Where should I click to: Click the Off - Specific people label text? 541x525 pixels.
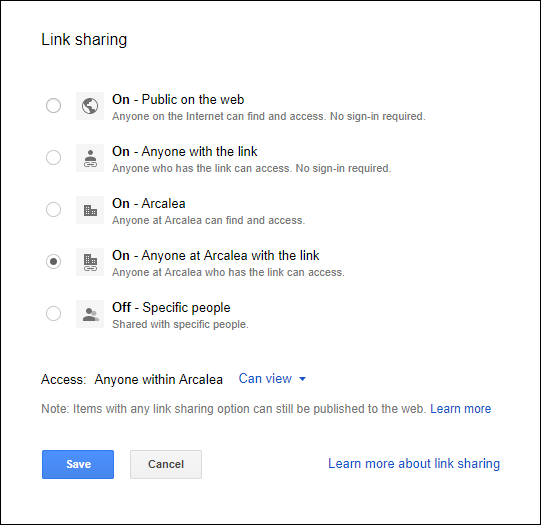171,308
